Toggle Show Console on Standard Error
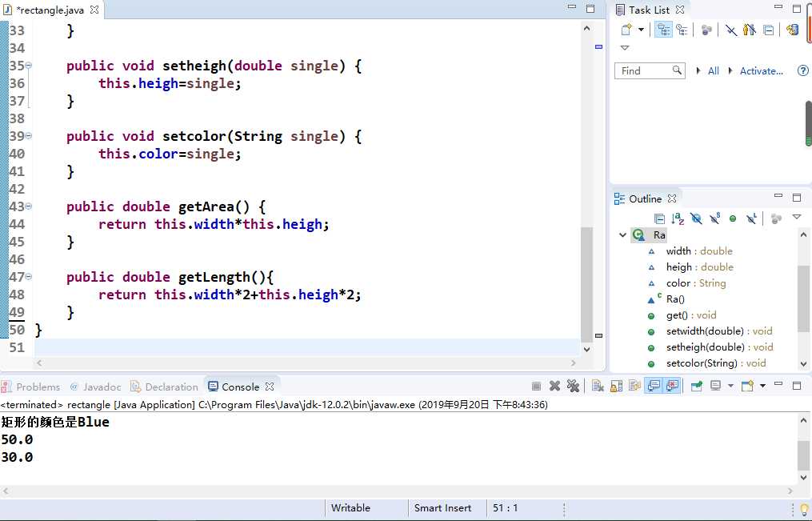The width and height of the screenshot is (812, 521). [x=672, y=386]
